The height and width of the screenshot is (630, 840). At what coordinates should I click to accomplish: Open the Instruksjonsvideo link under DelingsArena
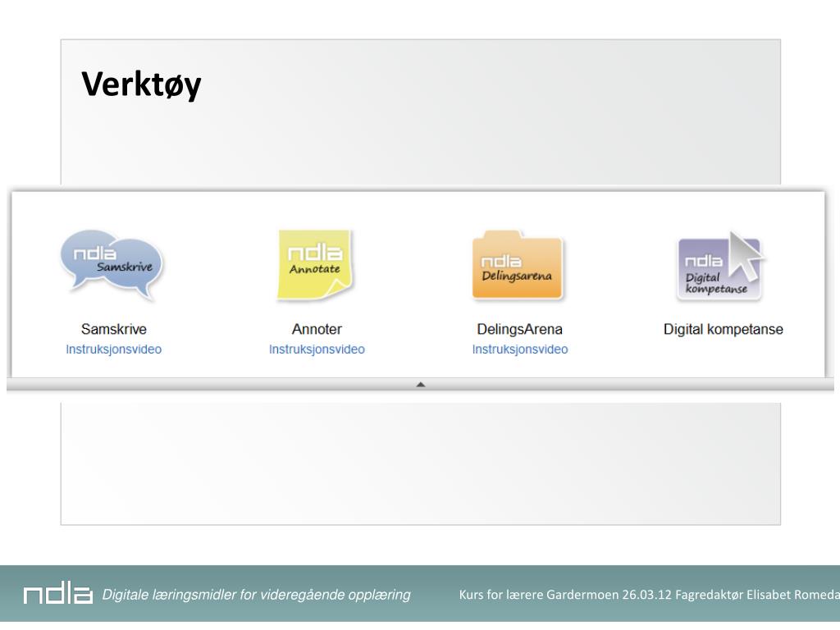pos(519,349)
